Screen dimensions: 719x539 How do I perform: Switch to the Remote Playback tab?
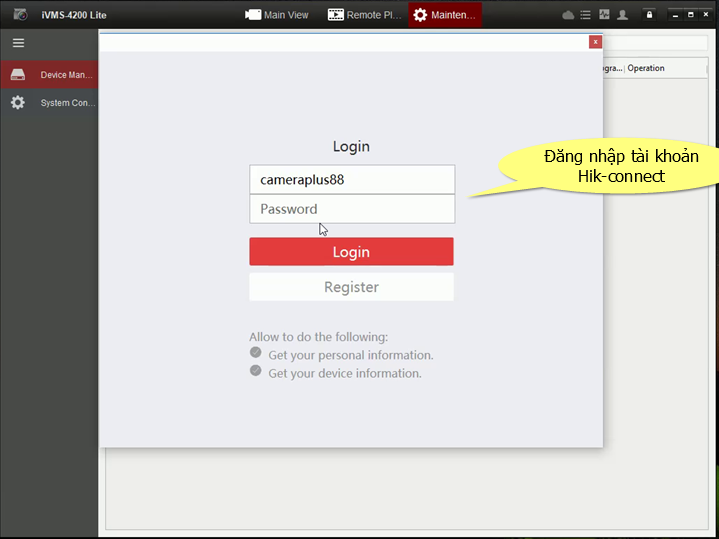[x=365, y=15]
